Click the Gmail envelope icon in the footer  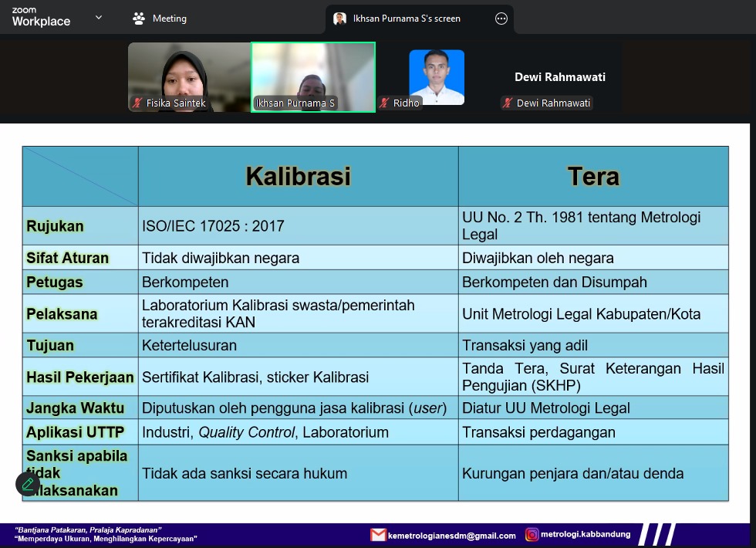pyautogui.click(x=378, y=535)
